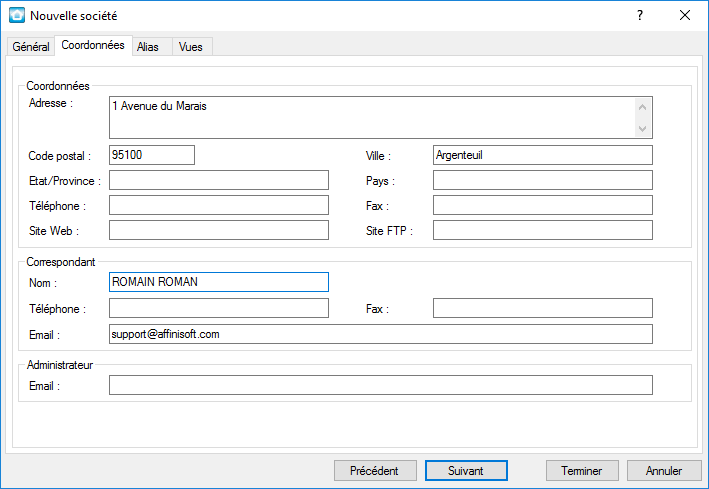The image size is (709, 489).
Task: Focus the Etat/Province field
Action: (219, 180)
